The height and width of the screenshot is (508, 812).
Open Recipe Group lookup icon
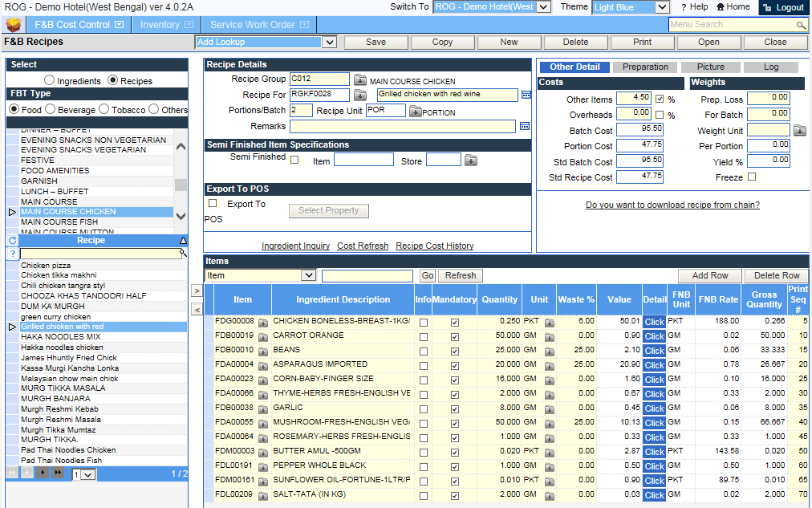(x=360, y=79)
